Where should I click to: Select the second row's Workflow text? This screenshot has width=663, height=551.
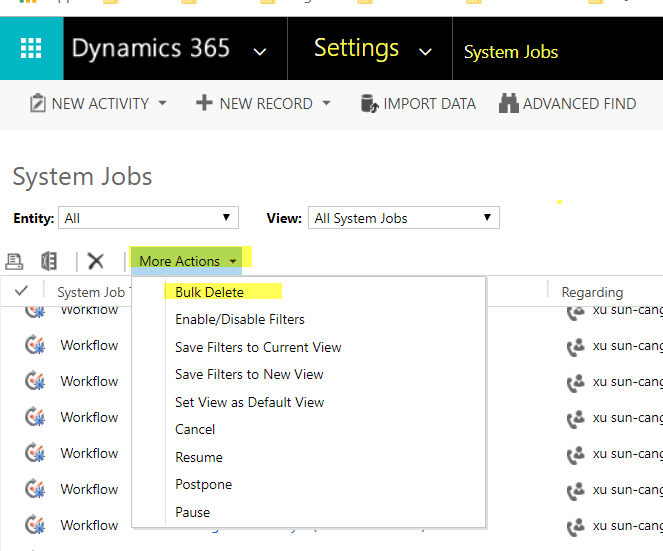point(89,345)
